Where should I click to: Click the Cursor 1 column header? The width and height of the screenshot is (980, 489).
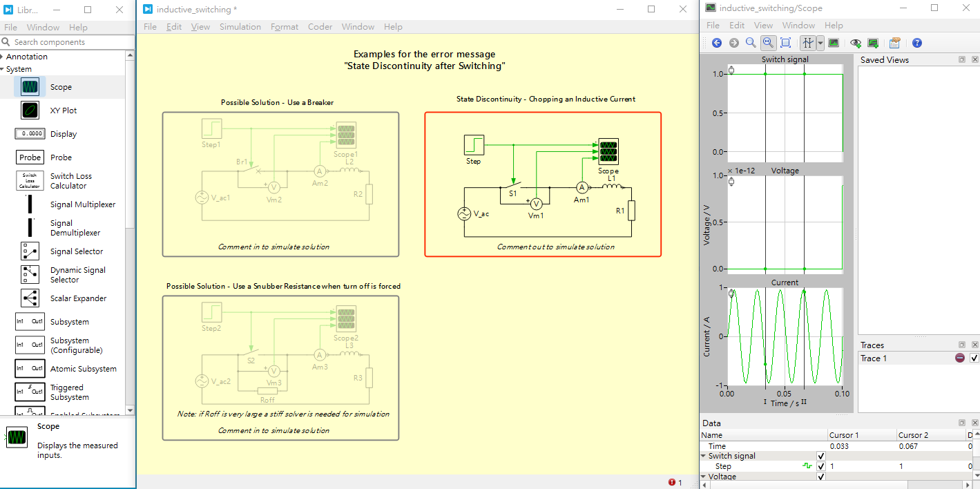click(x=861, y=435)
